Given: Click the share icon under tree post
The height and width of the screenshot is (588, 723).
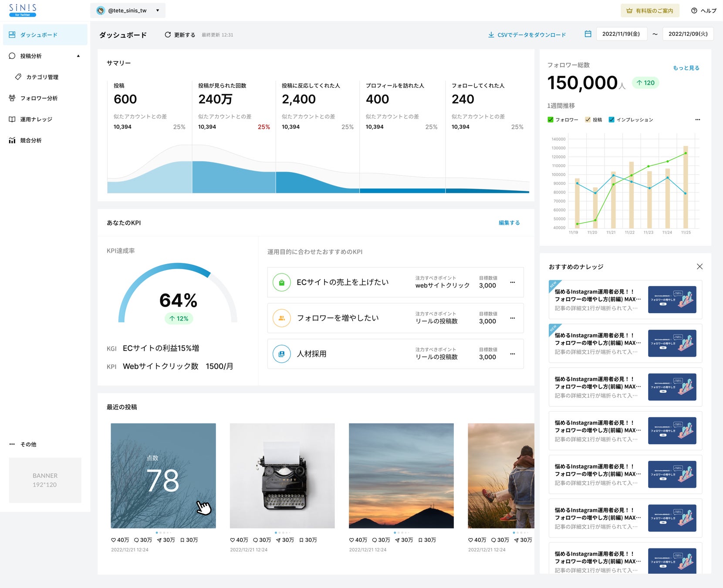Looking at the screenshot, I should [159, 540].
